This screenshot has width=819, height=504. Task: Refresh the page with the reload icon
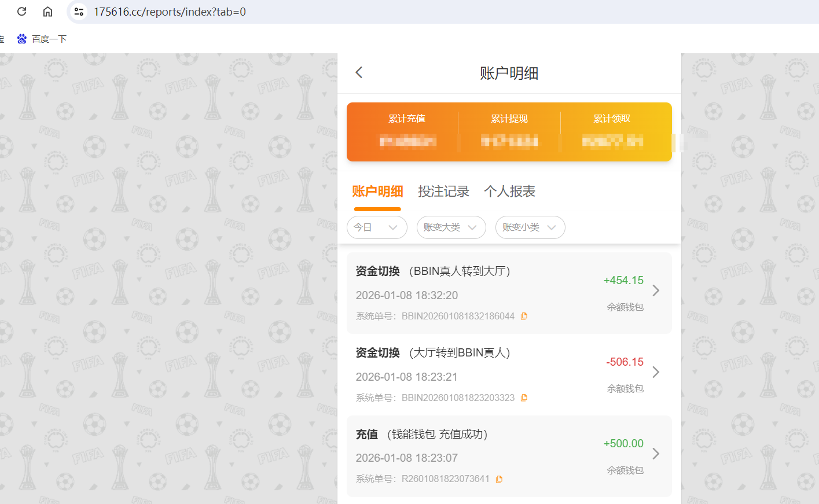[21, 11]
